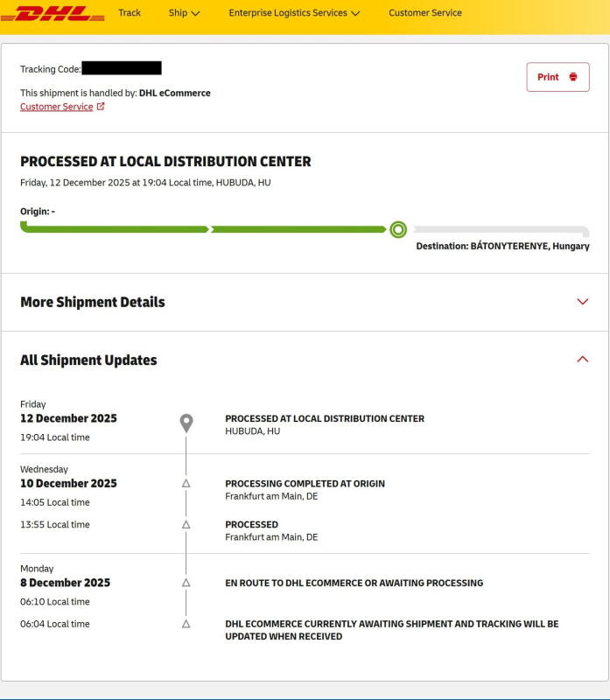Expand More Shipment Details section
This screenshot has height=700, width=610.
pos(583,302)
